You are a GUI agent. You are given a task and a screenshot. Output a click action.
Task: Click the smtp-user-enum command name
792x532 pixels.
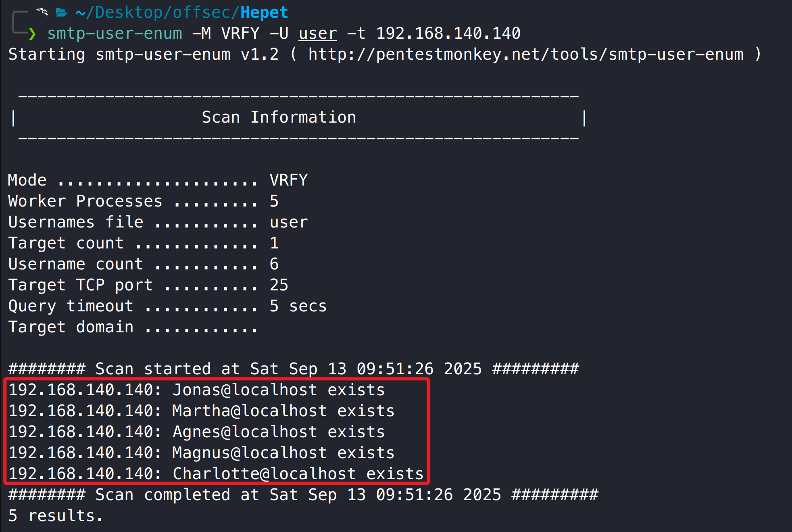[115, 33]
